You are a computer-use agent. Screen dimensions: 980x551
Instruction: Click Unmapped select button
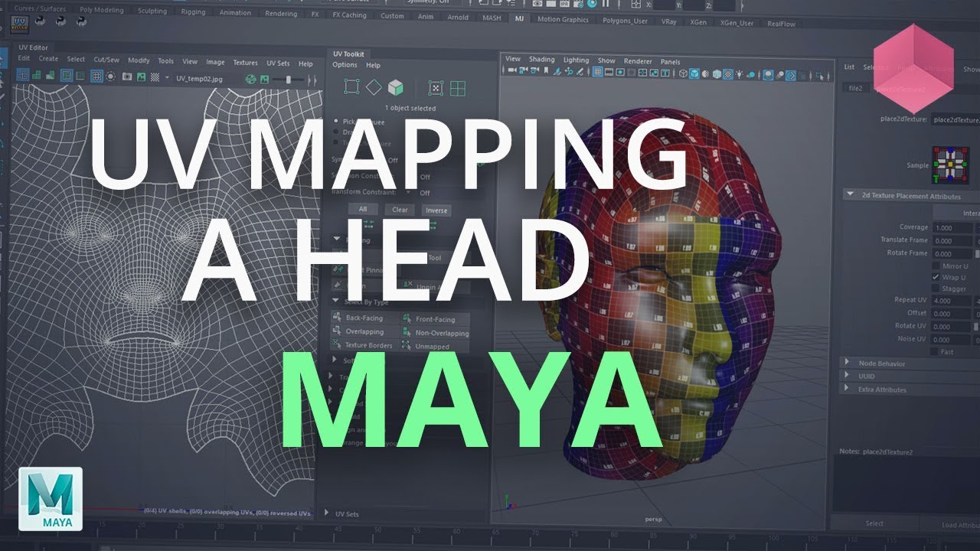435,347
